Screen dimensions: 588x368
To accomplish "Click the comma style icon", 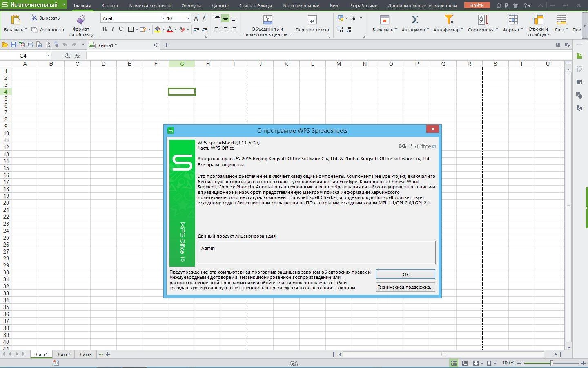I will coord(361,18).
